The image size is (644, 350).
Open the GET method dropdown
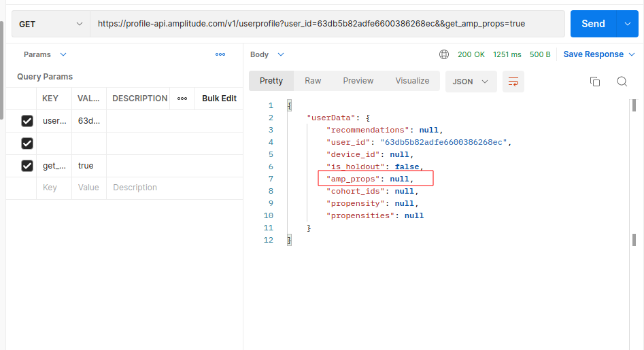pos(51,24)
